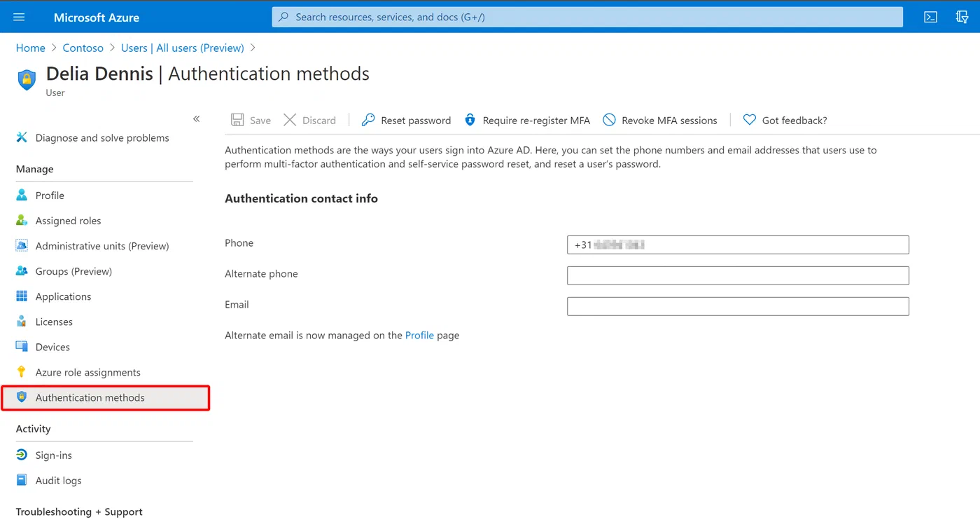The image size is (980, 522).
Task: Click the Sign-ins arrow icon
Action: (22, 455)
